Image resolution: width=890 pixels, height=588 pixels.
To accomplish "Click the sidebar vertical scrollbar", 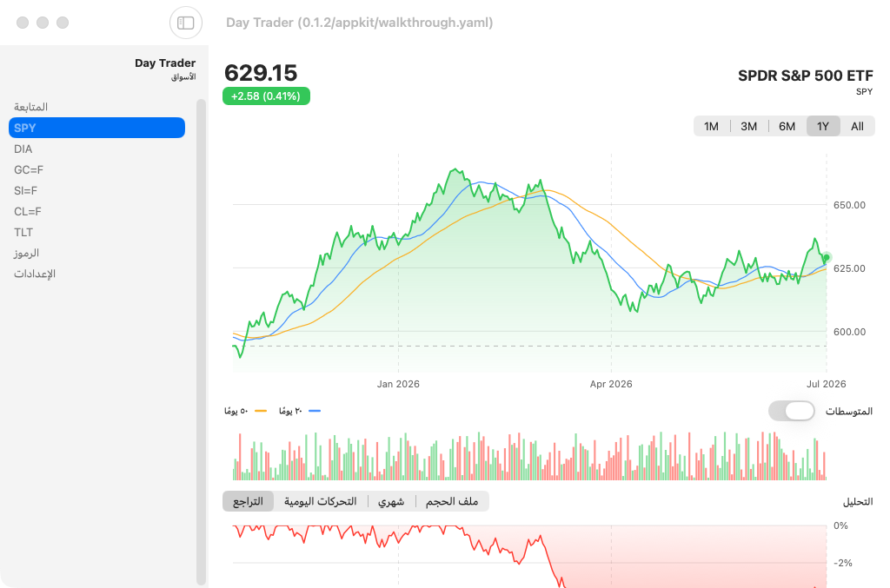I will [x=201, y=341].
